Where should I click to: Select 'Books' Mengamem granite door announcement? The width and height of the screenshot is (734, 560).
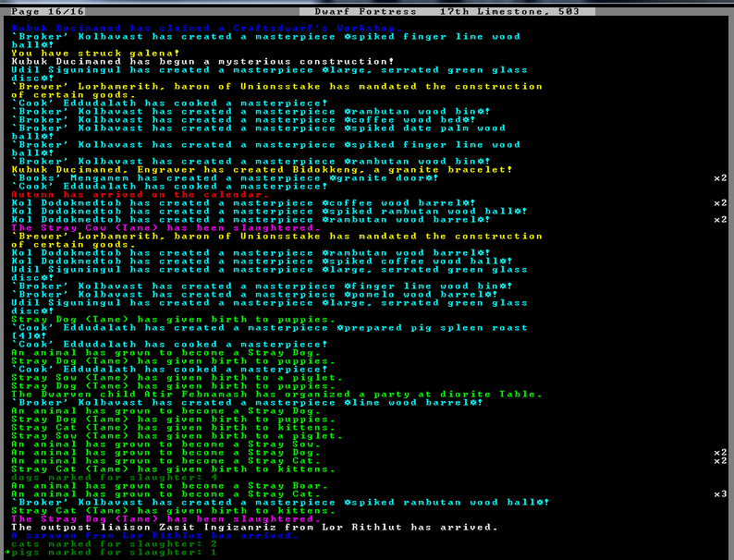226,178
